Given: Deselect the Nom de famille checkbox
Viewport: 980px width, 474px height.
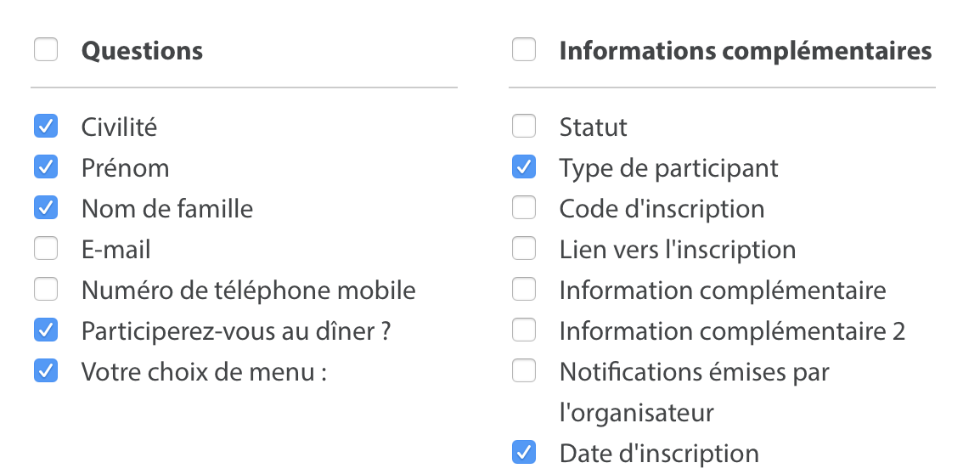Looking at the screenshot, I should tap(46, 208).
